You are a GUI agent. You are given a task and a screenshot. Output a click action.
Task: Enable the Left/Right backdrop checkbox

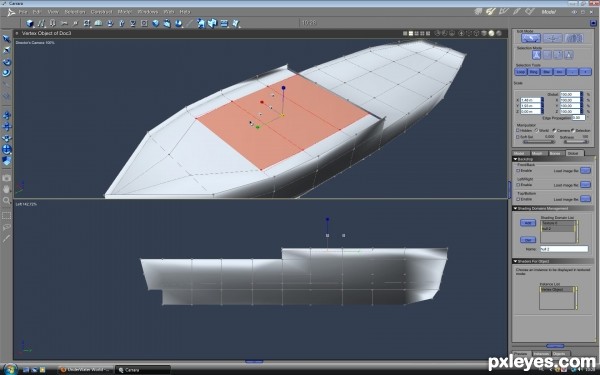518,185
